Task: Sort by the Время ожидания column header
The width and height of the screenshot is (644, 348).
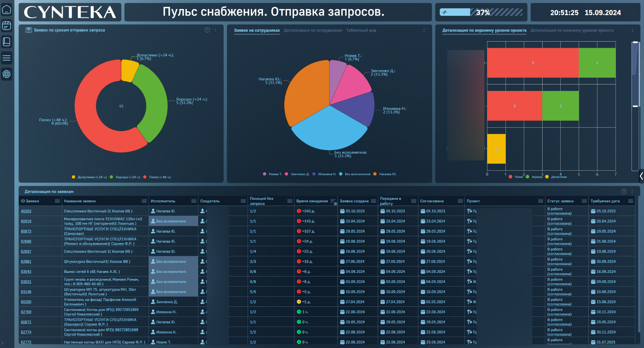Action: pos(312,201)
